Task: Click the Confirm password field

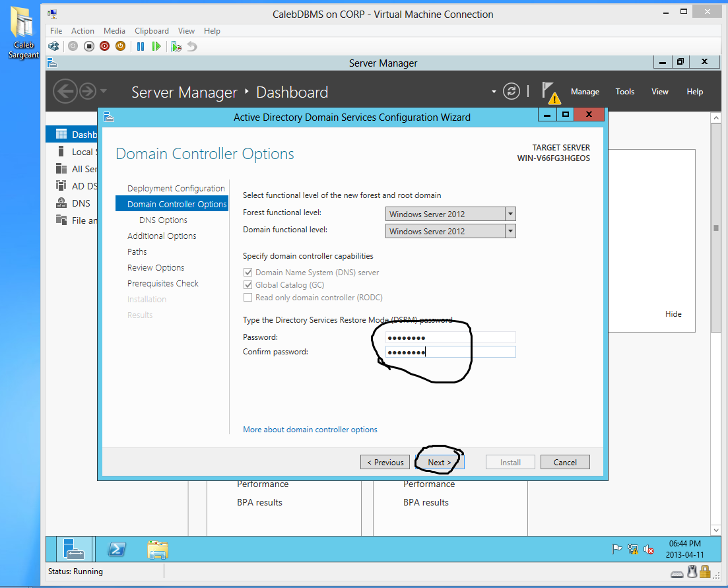Action: point(450,352)
